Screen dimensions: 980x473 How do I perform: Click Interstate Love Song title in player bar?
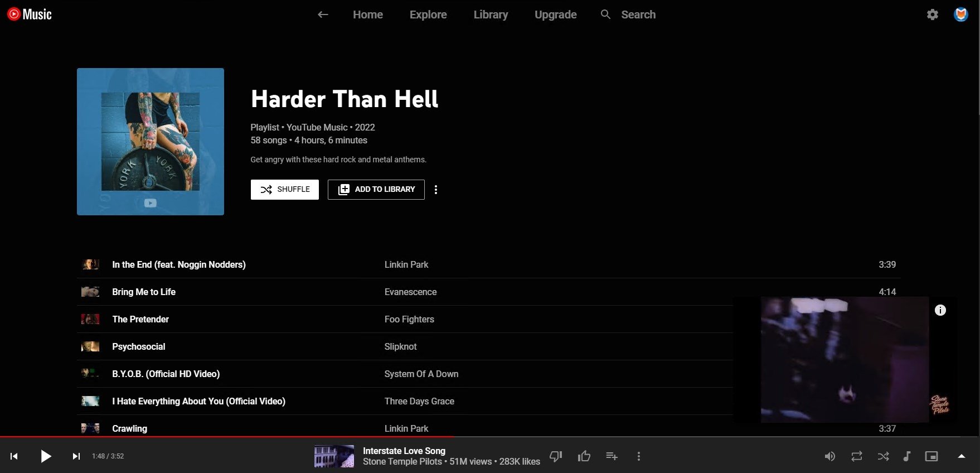pos(404,451)
